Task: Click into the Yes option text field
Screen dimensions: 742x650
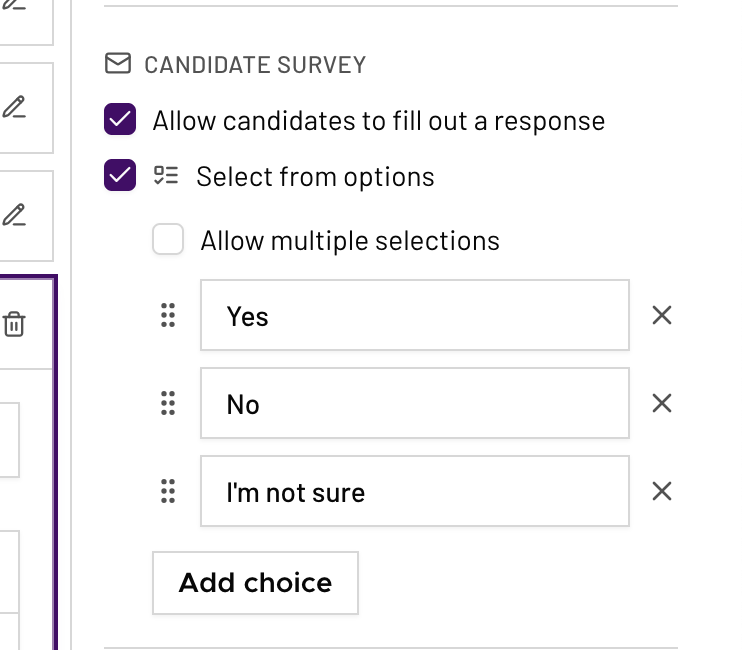Action: (414, 316)
